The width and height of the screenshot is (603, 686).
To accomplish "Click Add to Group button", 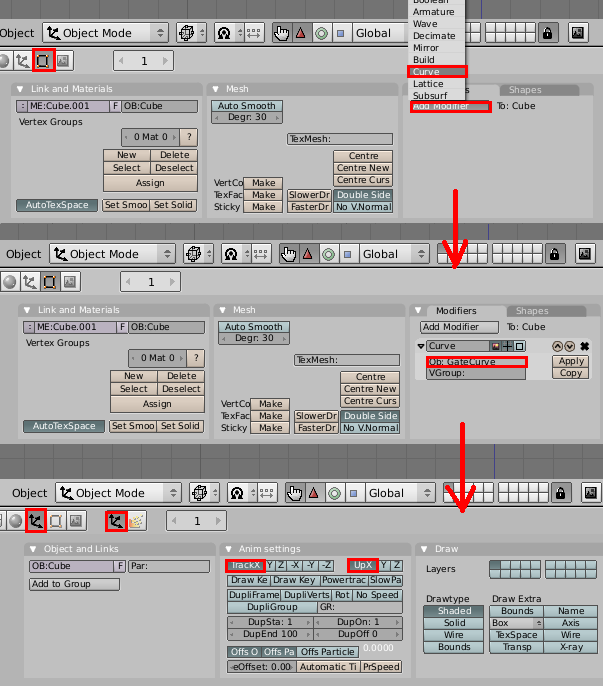I will coord(74,584).
